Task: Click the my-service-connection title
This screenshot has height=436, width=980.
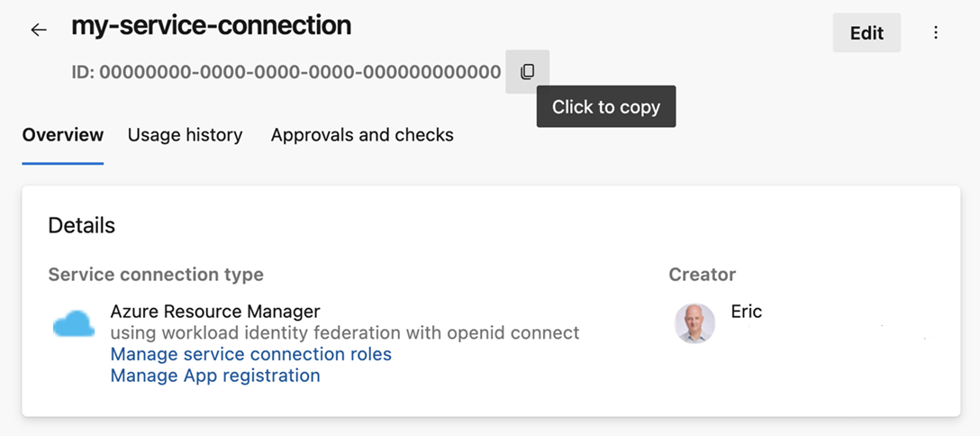Action: click(x=211, y=26)
